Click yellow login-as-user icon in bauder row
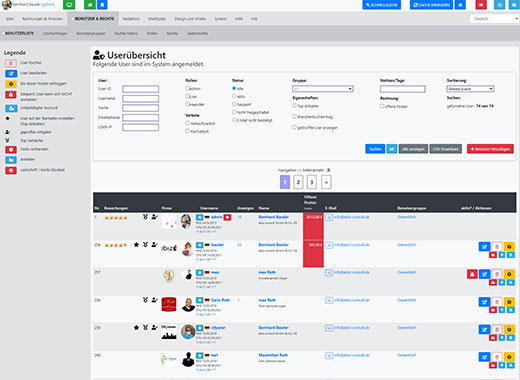Image resolution: width=520 pixels, height=380 pixels. (x=509, y=246)
